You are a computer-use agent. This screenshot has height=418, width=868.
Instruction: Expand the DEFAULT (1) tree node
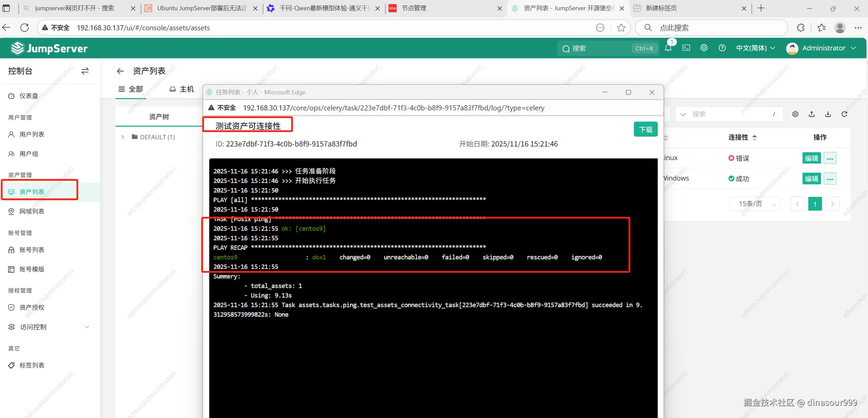coord(123,137)
